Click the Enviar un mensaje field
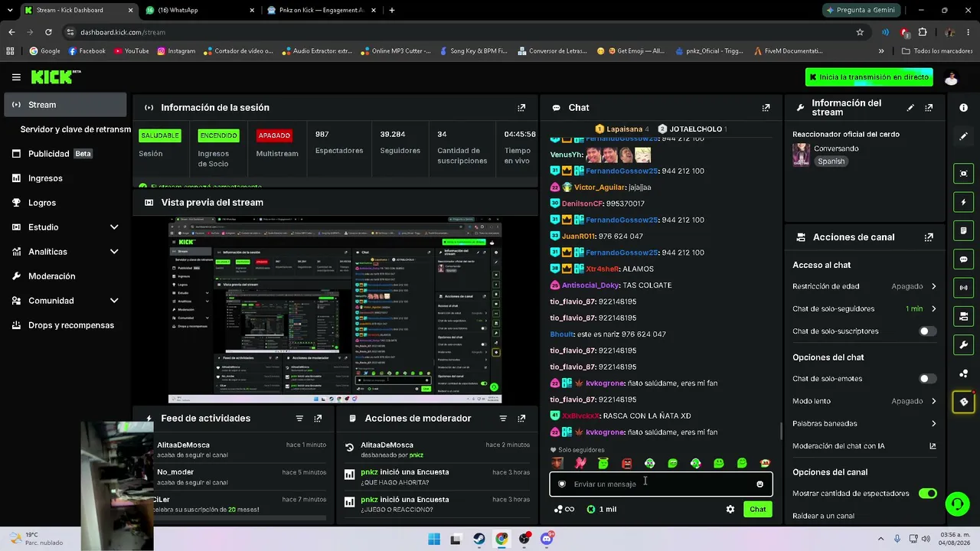 pyautogui.click(x=661, y=484)
